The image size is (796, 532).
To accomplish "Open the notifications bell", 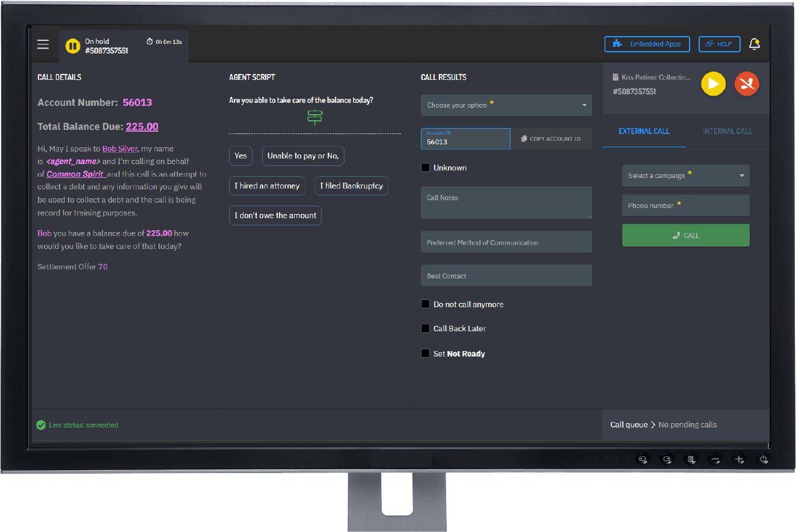I will point(754,44).
